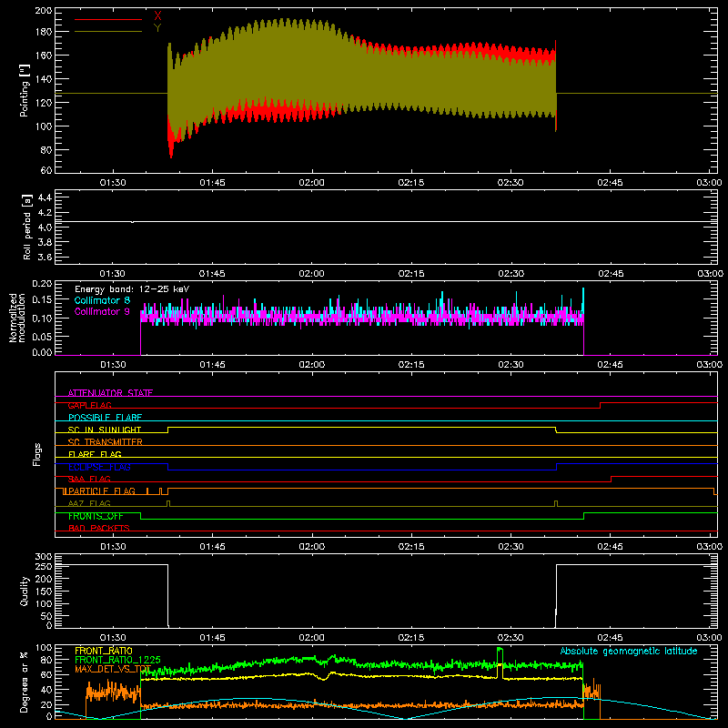The width and height of the screenshot is (728, 728).
Task: Click the 0.05 tick on the modulation axis
Action: pos(43,336)
